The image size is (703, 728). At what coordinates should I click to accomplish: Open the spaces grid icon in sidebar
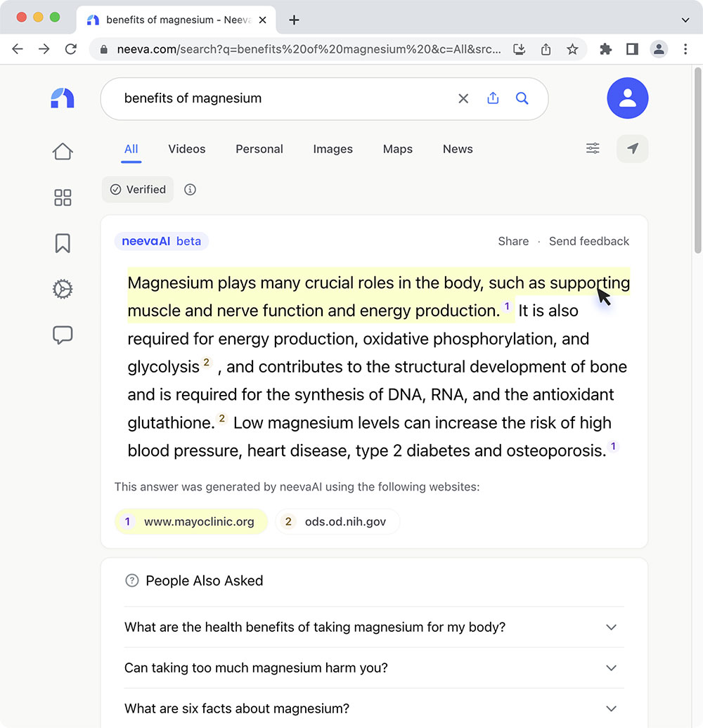pos(63,197)
